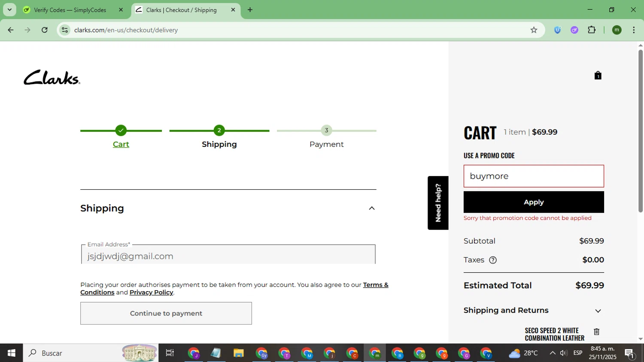Open the Need help? side tab
644x362 pixels.
point(438,203)
